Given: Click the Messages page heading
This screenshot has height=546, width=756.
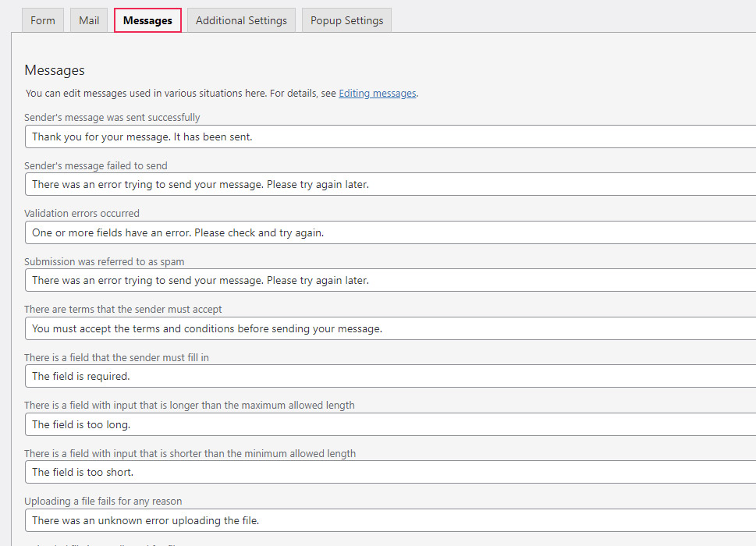Looking at the screenshot, I should (54, 70).
